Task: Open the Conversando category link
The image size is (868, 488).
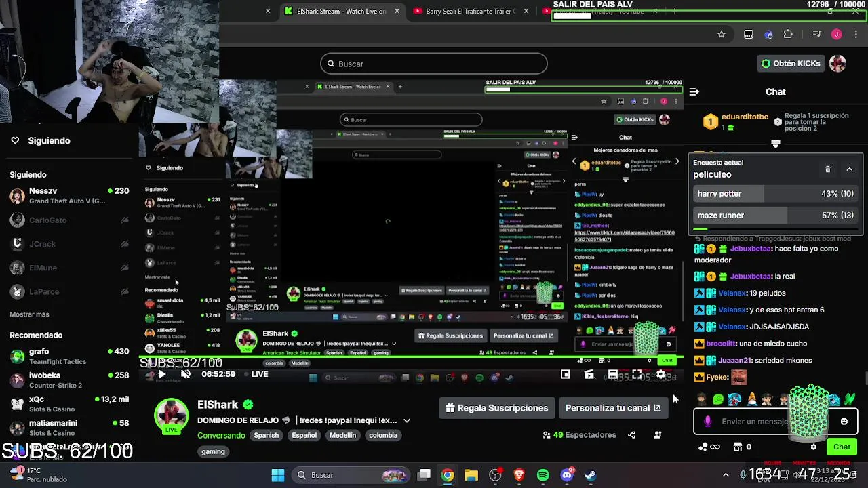Action: coord(221,435)
